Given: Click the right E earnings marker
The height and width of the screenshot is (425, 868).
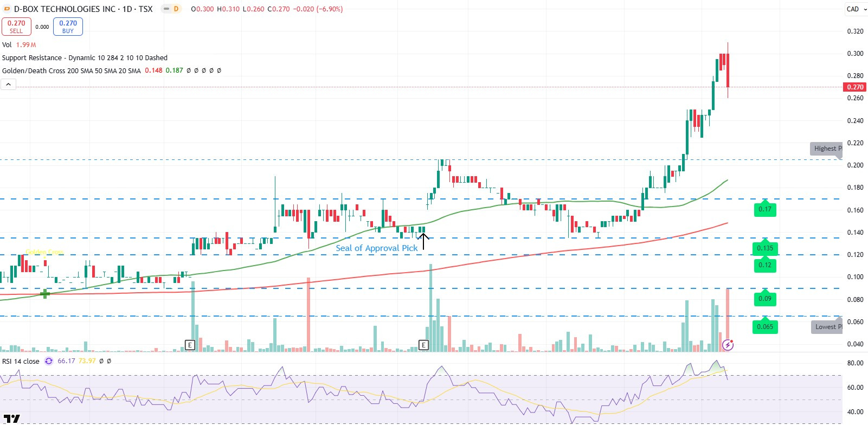Looking at the screenshot, I should point(423,345).
